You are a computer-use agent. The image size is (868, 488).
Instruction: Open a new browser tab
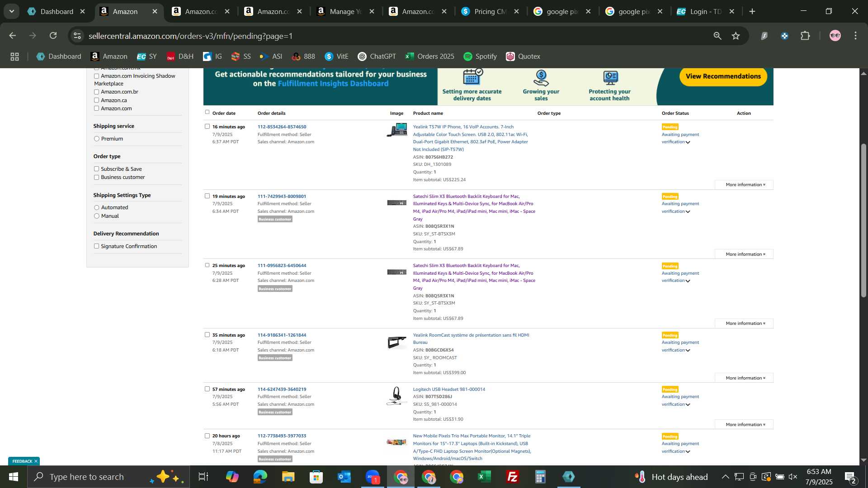(x=752, y=11)
